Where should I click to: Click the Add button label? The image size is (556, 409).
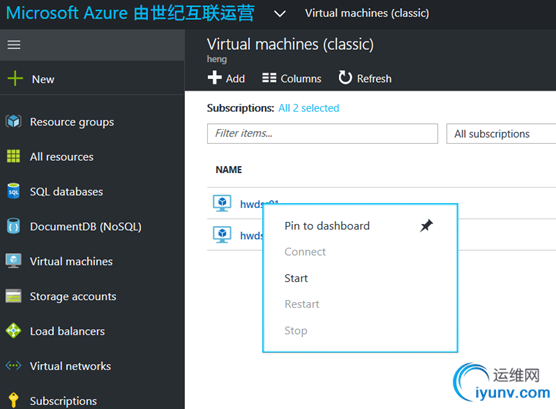[x=235, y=78]
